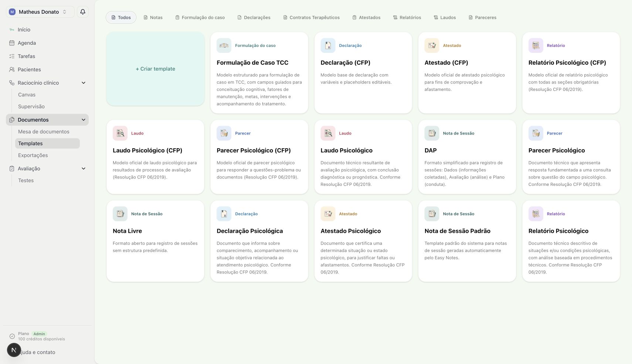Collapse the Raciocínio clínico section chevron
Viewport: 632px width, 364px height.
click(84, 83)
